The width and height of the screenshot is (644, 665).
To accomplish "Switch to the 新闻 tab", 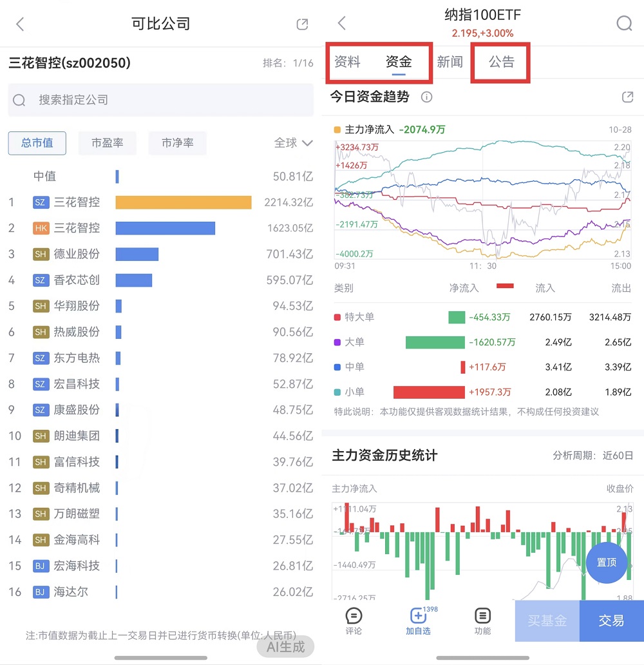I will [451, 63].
